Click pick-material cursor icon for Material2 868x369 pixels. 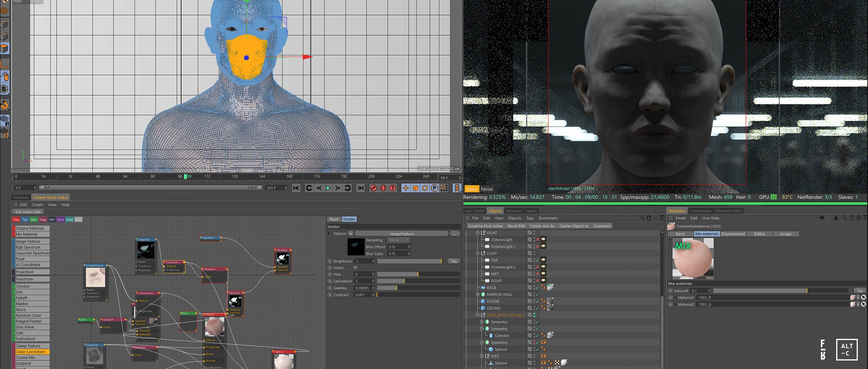864,304
